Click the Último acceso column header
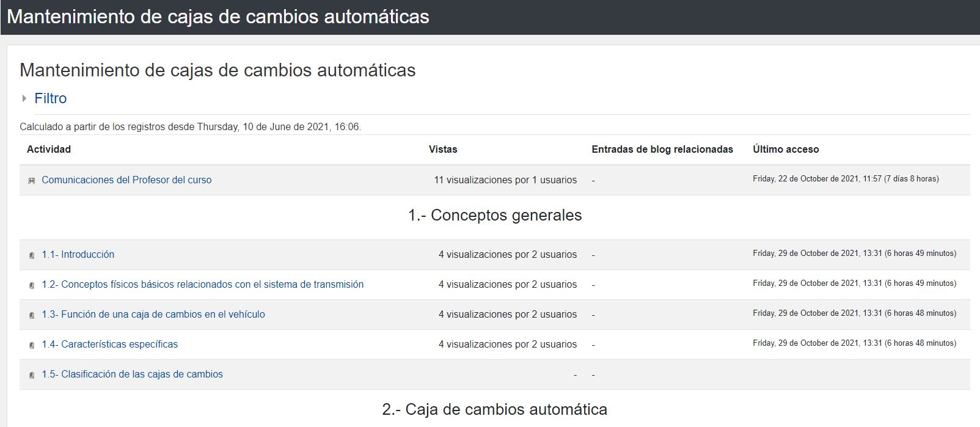 click(786, 149)
